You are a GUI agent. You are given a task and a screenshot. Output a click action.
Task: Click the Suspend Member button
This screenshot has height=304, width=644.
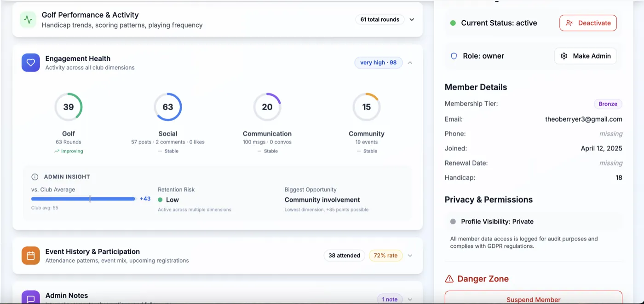[x=533, y=299]
